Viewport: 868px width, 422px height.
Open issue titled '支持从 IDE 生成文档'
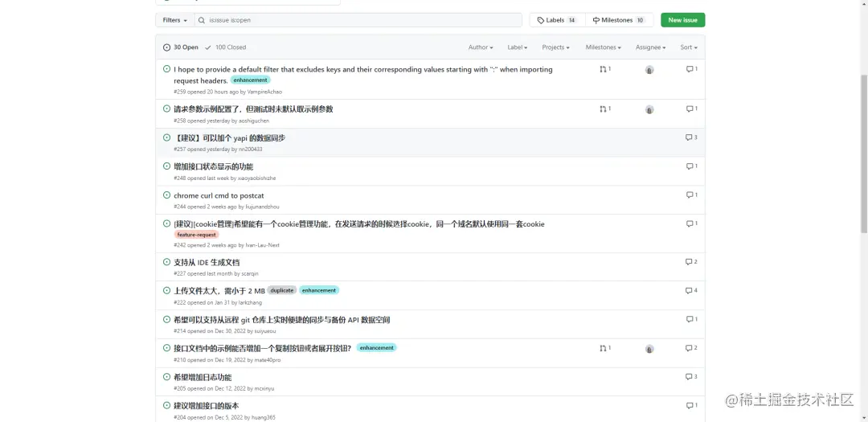pyautogui.click(x=207, y=263)
